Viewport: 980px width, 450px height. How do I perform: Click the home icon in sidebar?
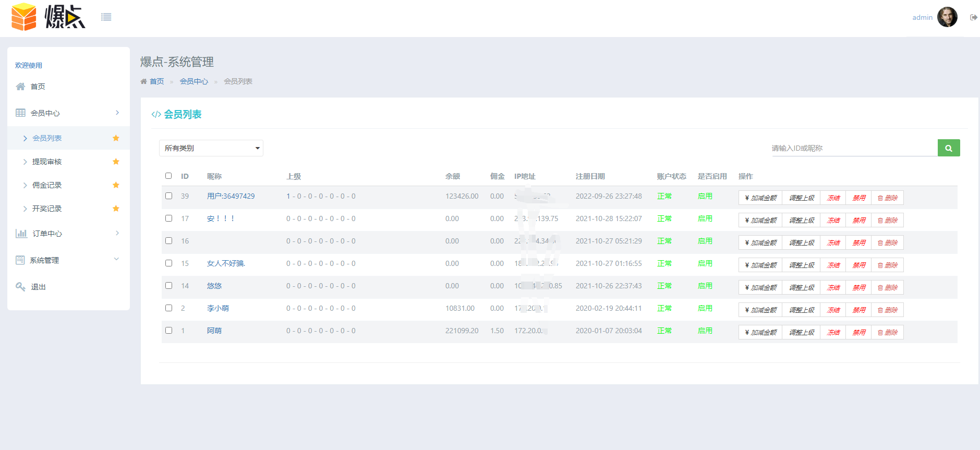tap(21, 87)
